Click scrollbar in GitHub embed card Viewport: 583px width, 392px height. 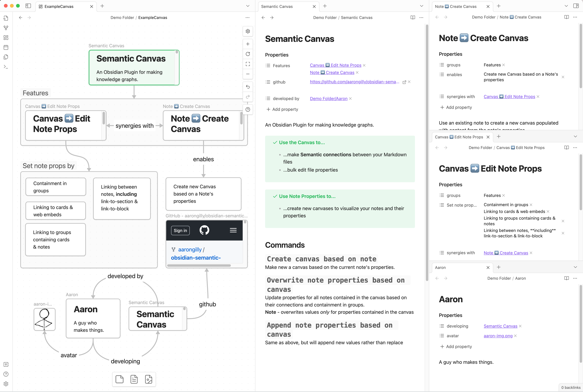(x=199, y=265)
